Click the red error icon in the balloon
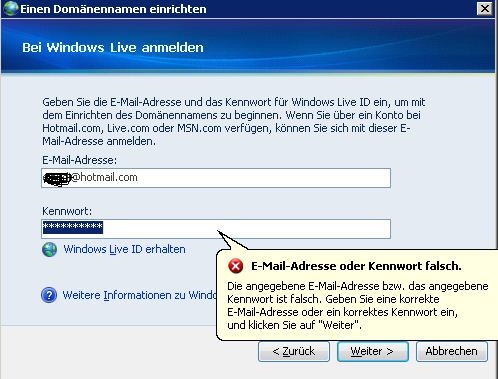 236,266
